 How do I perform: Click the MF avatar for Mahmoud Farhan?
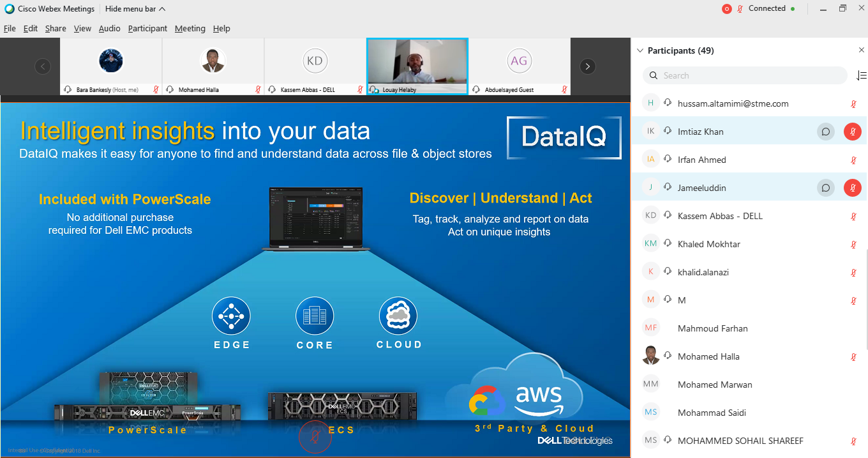pyautogui.click(x=650, y=328)
